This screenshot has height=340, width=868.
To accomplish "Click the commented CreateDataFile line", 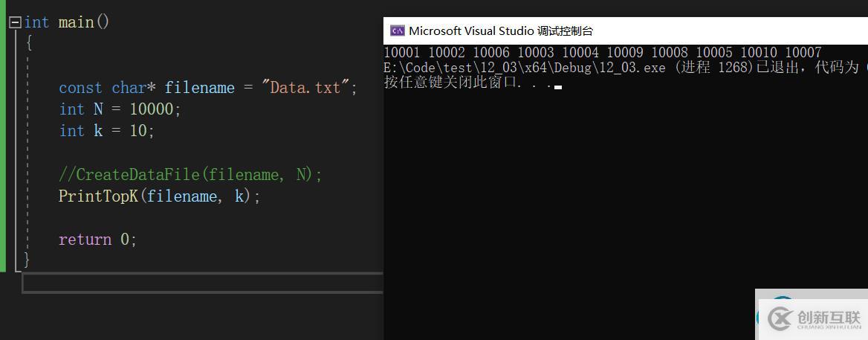I will (x=190, y=175).
